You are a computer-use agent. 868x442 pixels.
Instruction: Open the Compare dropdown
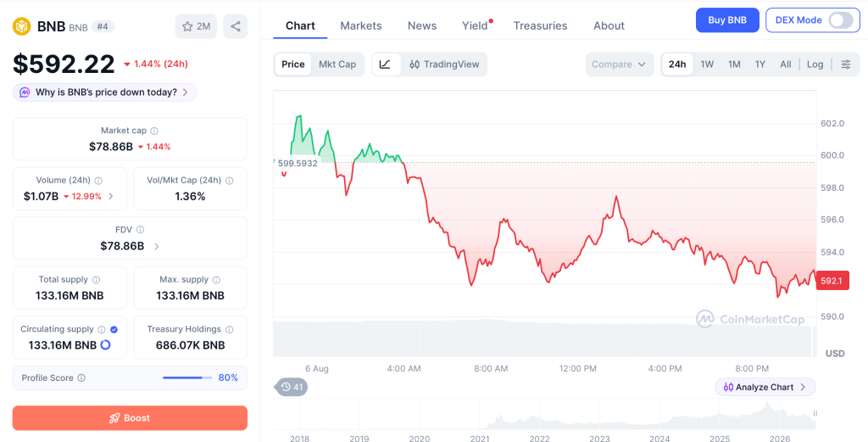tap(619, 64)
